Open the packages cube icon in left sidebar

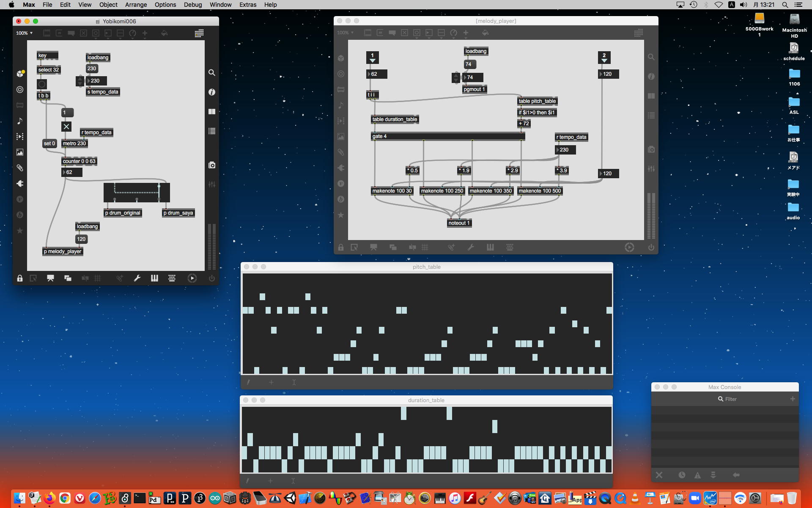point(20,74)
